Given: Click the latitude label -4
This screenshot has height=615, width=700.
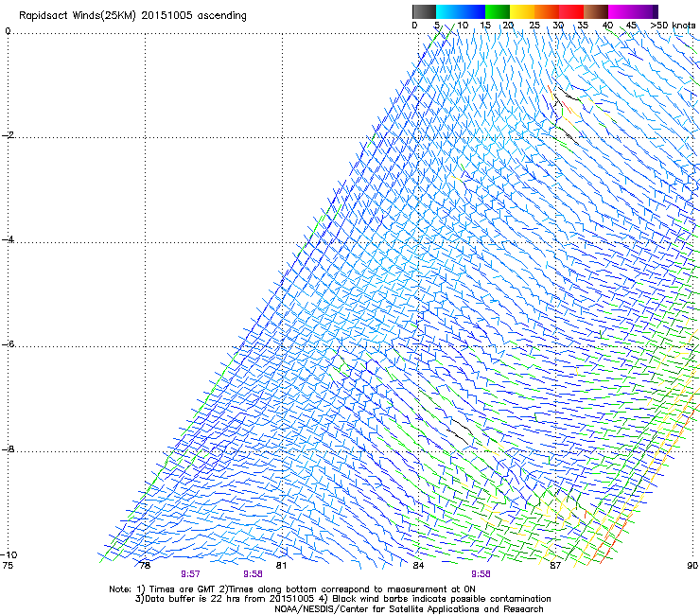Looking at the screenshot, I should pyautogui.click(x=8, y=239).
